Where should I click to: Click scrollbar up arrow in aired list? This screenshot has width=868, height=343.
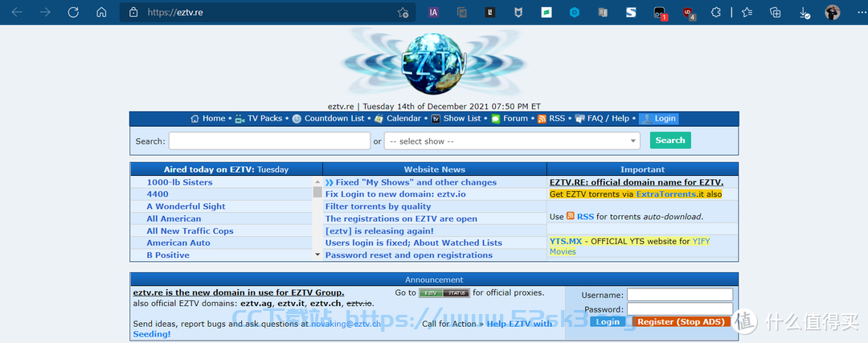click(x=317, y=182)
